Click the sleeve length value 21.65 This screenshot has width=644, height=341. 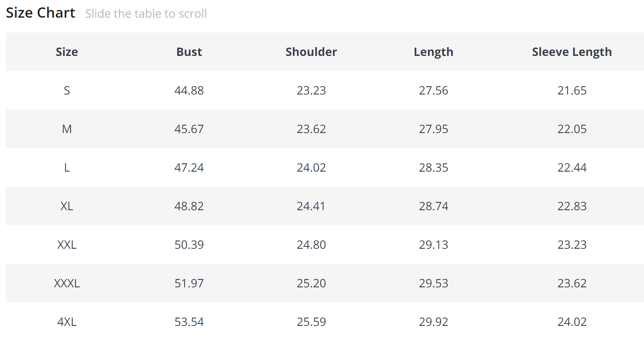point(572,90)
